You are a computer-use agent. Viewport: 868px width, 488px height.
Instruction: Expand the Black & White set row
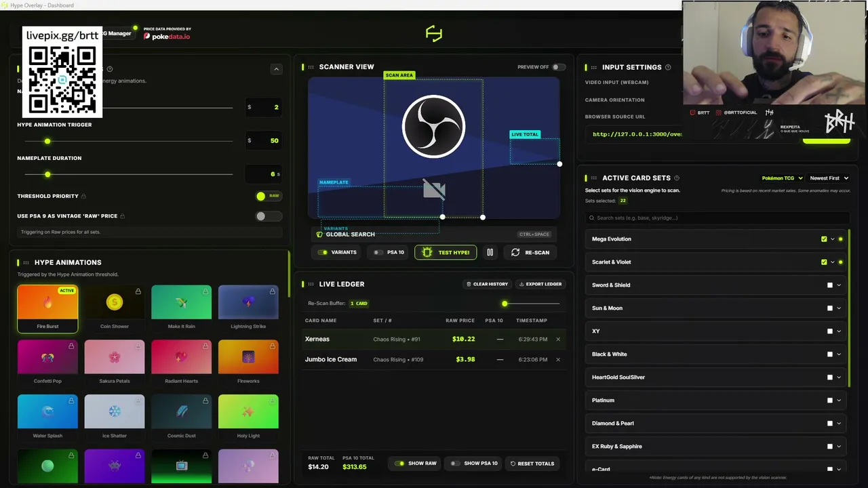(x=839, y=354)
